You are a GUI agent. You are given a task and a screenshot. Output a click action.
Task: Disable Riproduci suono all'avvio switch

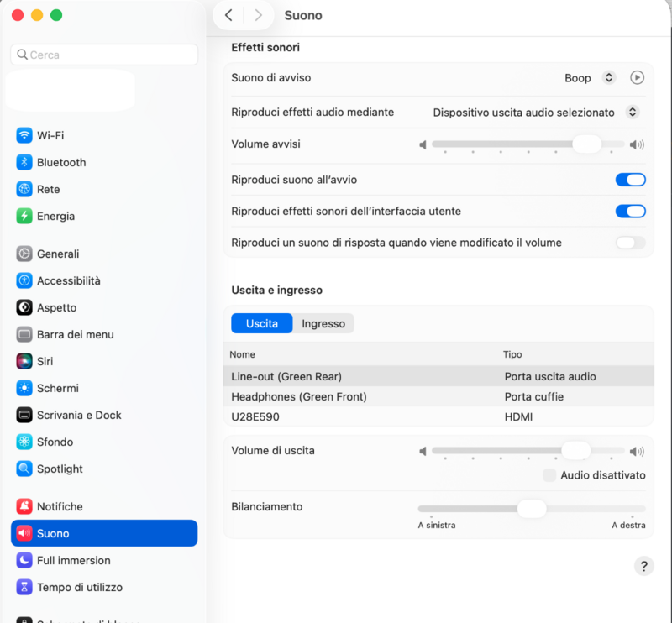pyautogui.click(x=631, y=180)
